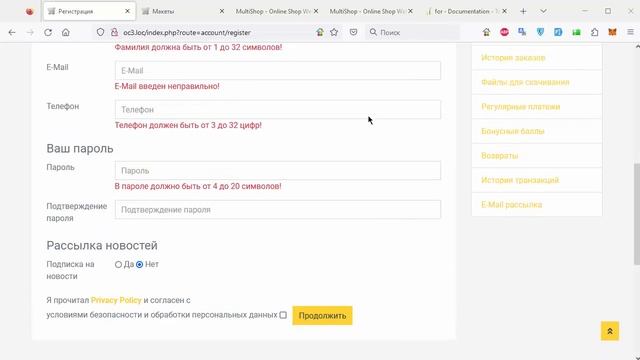Click the Pocket save icon in the address bar

click(353, 32)
